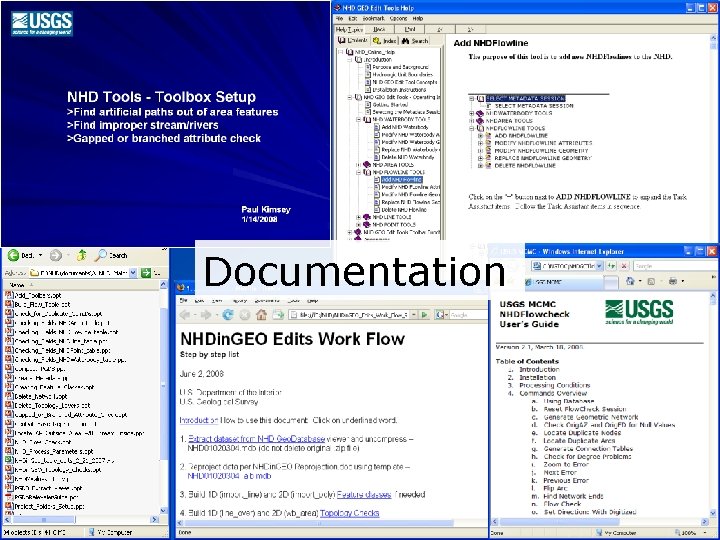The image size is (720, 540).
Task: Open Bookmark menu in NHD GEO Edit Tools Help
Action: (x=373, y=18)
